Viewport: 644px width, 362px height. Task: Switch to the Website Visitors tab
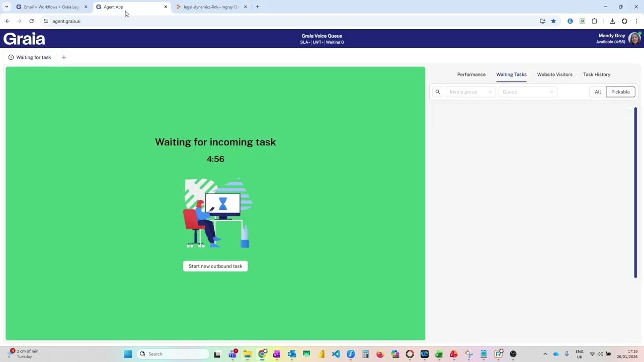pyautogui.click(x=554, y=74)
